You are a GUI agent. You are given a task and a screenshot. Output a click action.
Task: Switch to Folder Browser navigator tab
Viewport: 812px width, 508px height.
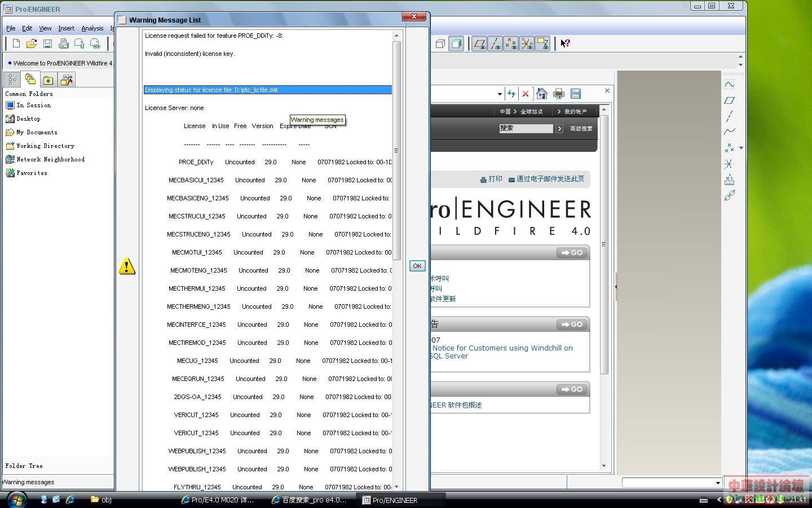[x=30, y=80]
